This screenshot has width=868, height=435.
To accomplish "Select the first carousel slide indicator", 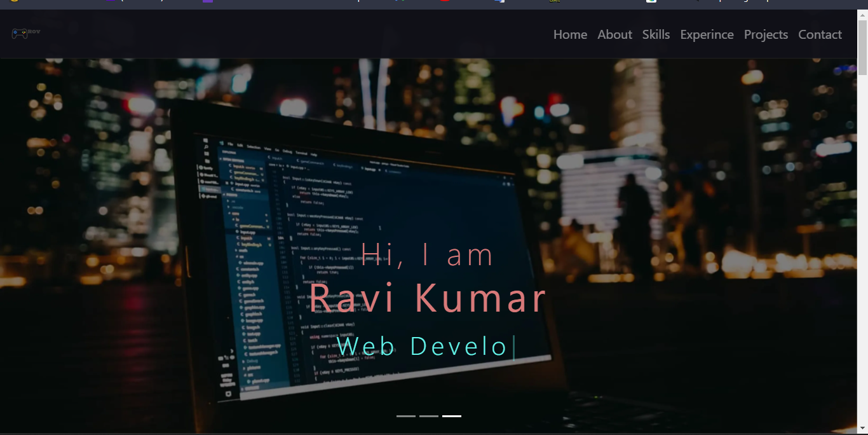I will point(406,416).
